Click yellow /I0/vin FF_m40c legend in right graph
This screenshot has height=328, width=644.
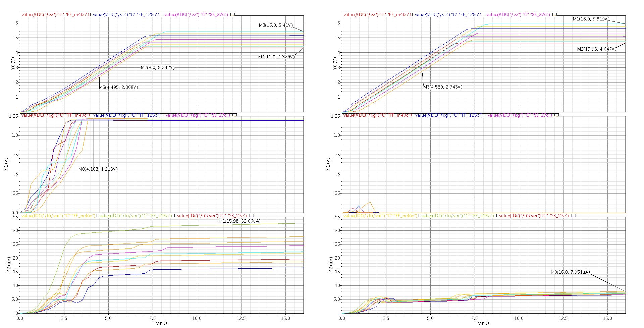pyautogui.click(x=381, y=216)
